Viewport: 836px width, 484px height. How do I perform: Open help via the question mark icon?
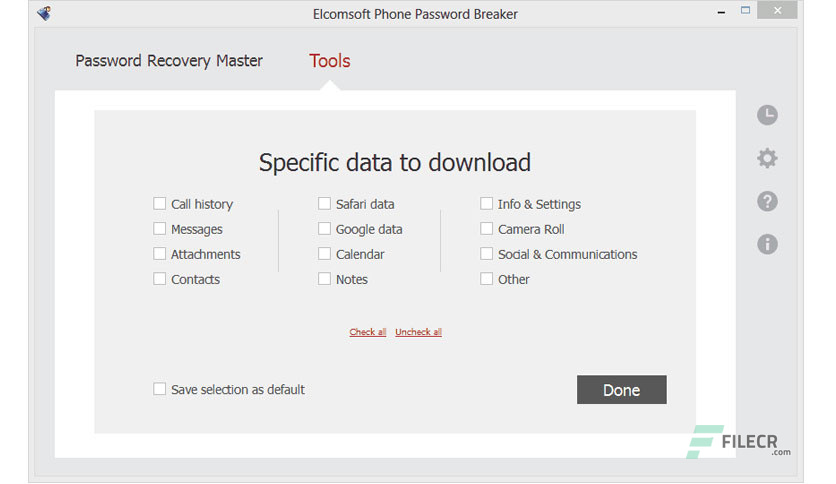[767, 201]
